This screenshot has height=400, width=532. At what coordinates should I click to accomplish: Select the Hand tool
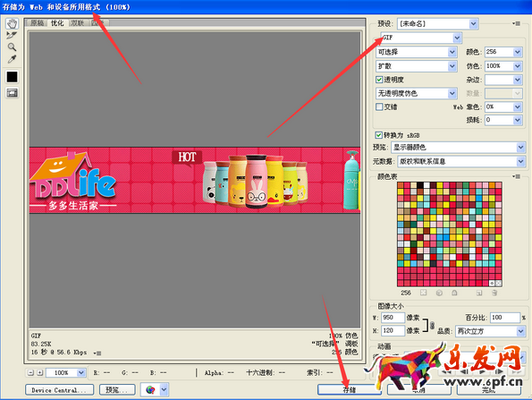click(12, 24)
